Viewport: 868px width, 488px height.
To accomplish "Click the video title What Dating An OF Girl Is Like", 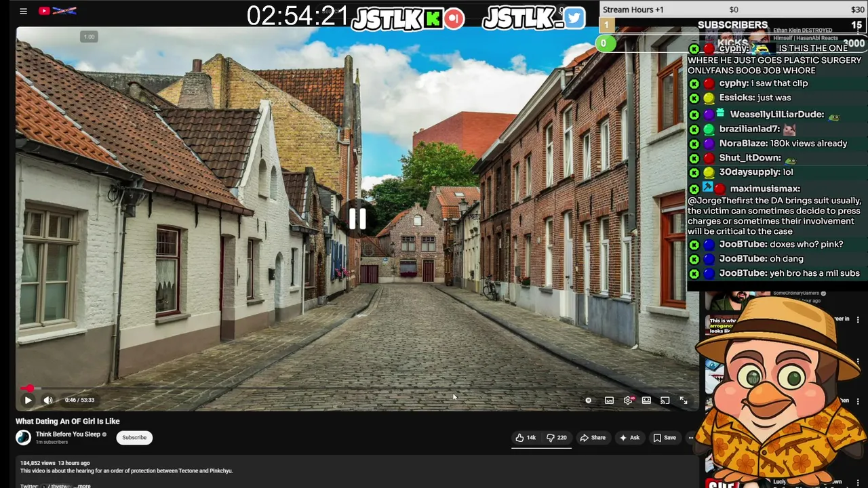I will [x=68, y=421].
